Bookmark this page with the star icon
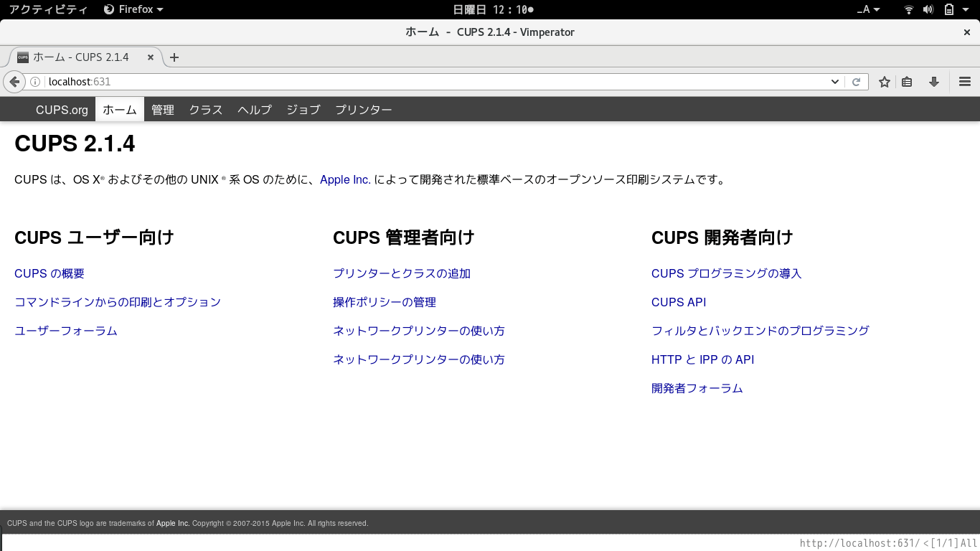 point(885,81)
